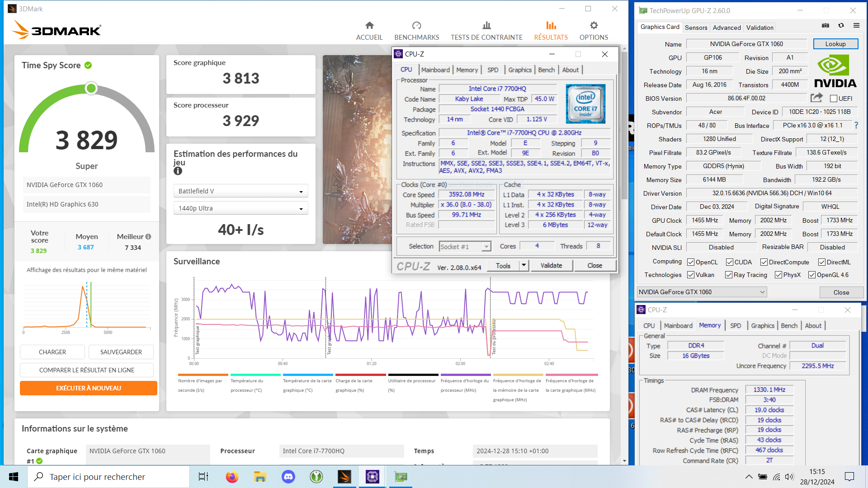Viewport: 868px width, 488px height.
Task: Click GPU-Z refresh icon
Action: [x=841, y=26]
